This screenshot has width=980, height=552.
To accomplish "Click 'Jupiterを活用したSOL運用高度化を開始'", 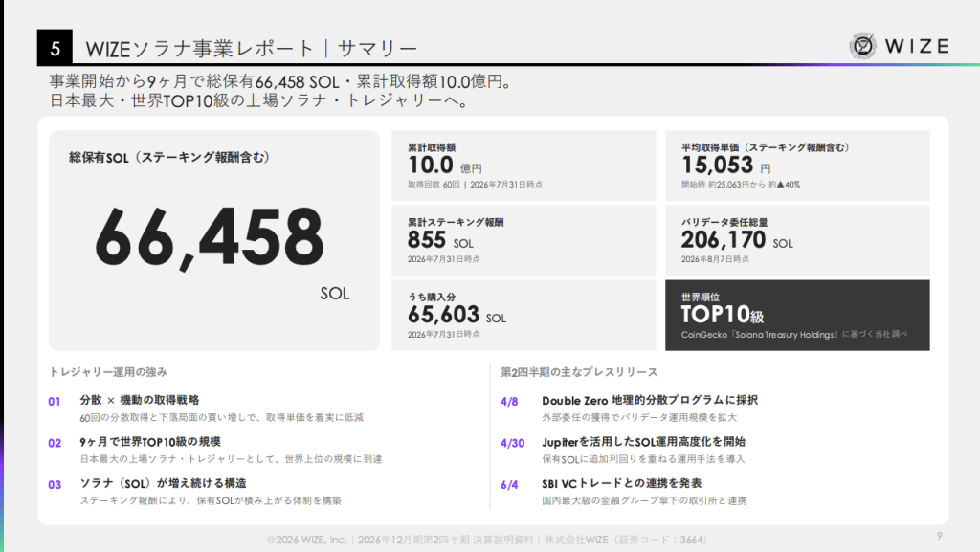I will pos(644,442).
